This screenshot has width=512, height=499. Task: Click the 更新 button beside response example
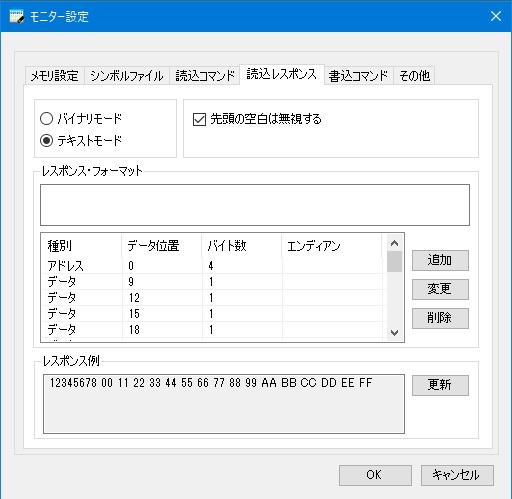440,385
